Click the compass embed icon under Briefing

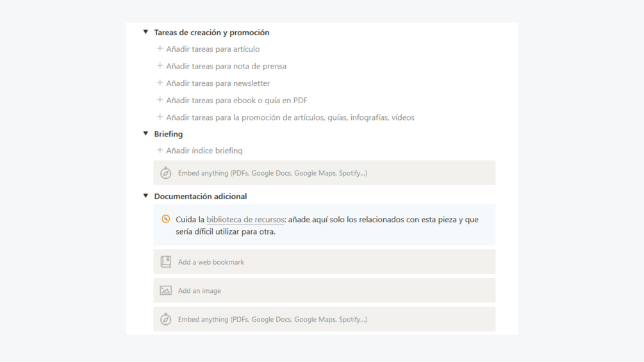click(166, 173)
